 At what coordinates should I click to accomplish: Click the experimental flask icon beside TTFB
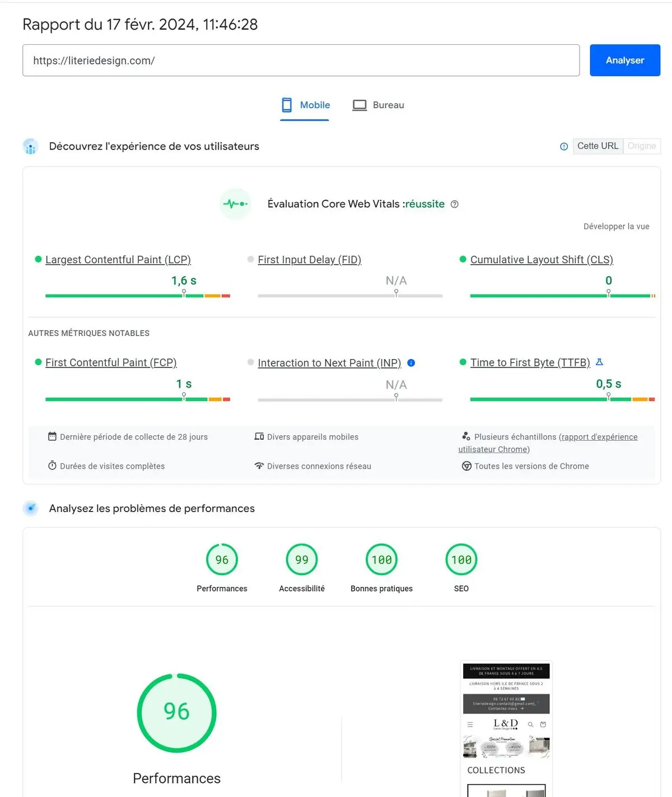tap(599, 362)
